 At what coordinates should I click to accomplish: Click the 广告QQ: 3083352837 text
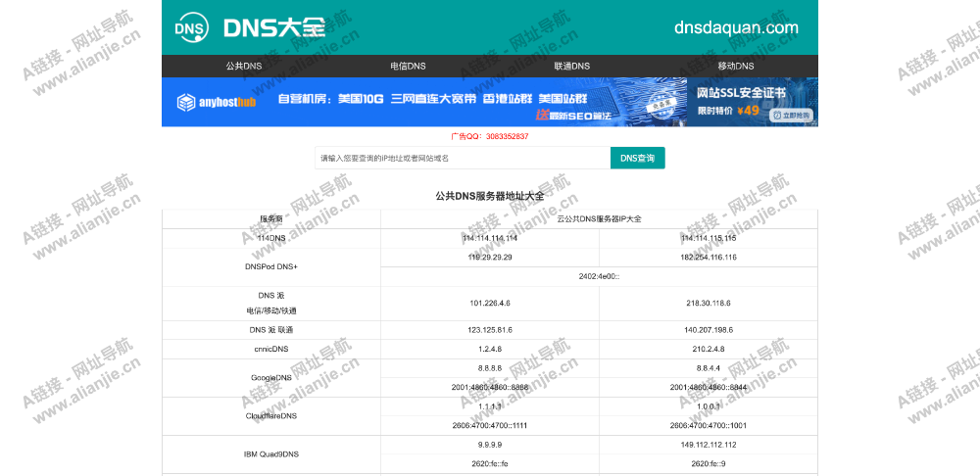(x=490, y=136)
